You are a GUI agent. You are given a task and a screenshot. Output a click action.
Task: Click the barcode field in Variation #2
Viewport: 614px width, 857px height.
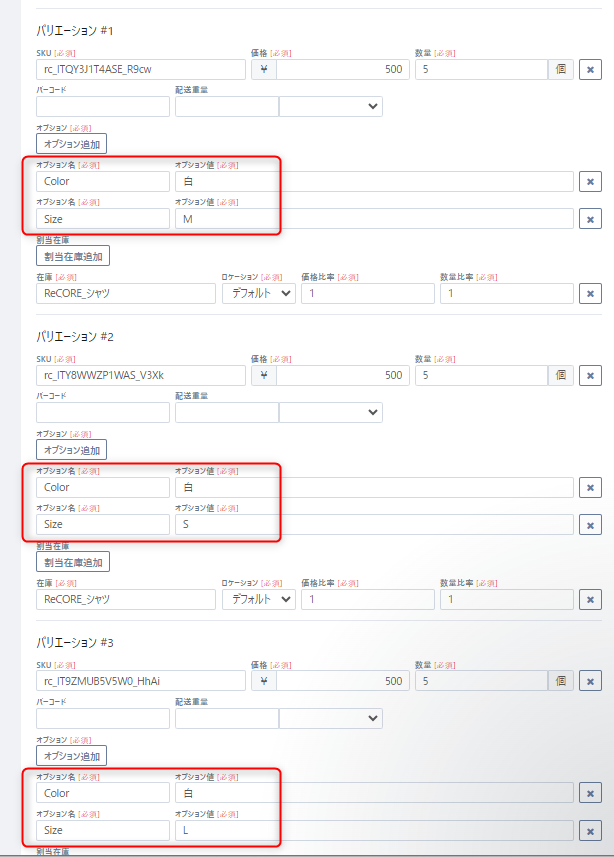point(103,412)
